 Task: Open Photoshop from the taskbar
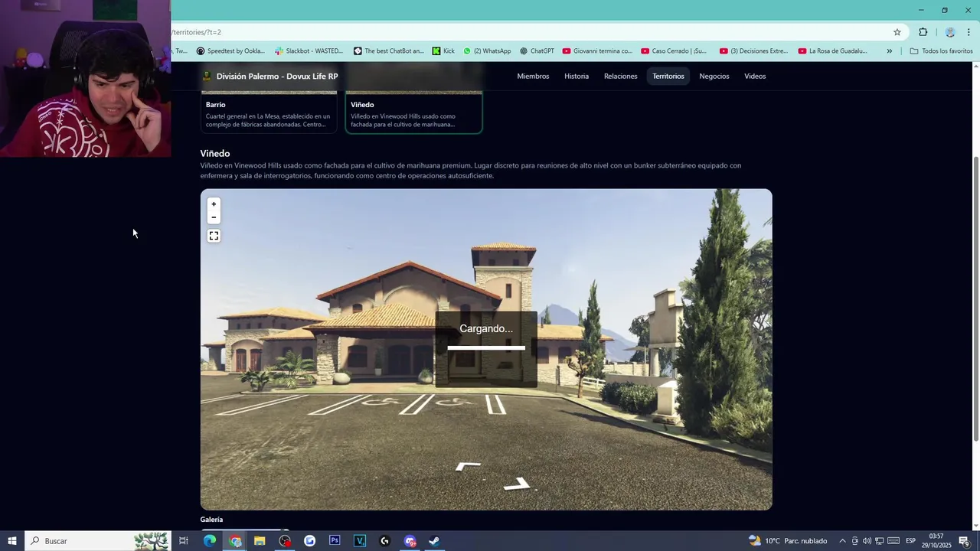(x=335, y=541)
